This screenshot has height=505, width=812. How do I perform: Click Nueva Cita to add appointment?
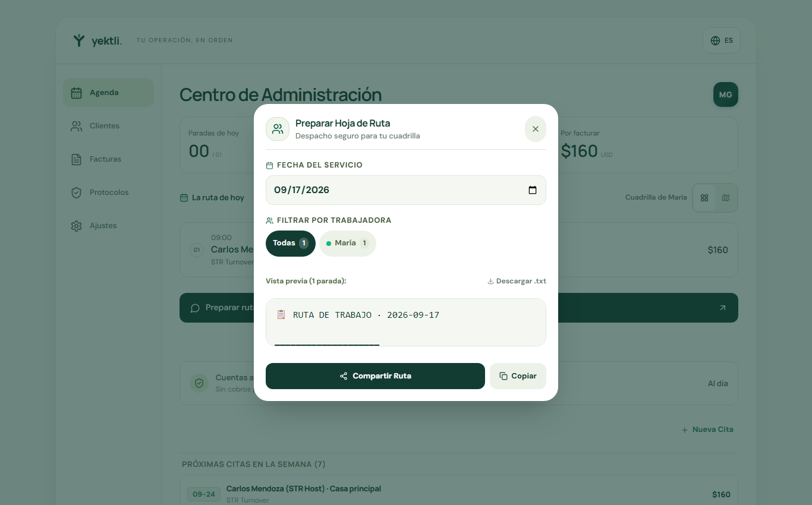tap(707, 430)
